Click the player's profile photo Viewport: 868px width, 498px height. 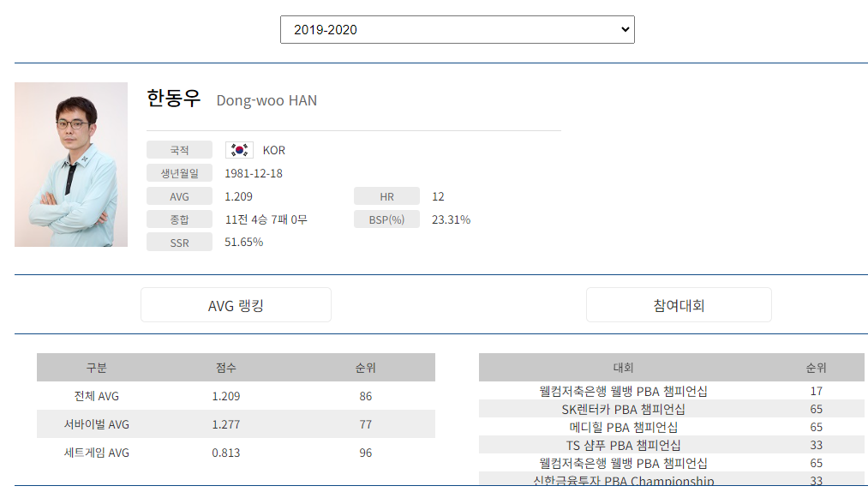tap(71, 165)
